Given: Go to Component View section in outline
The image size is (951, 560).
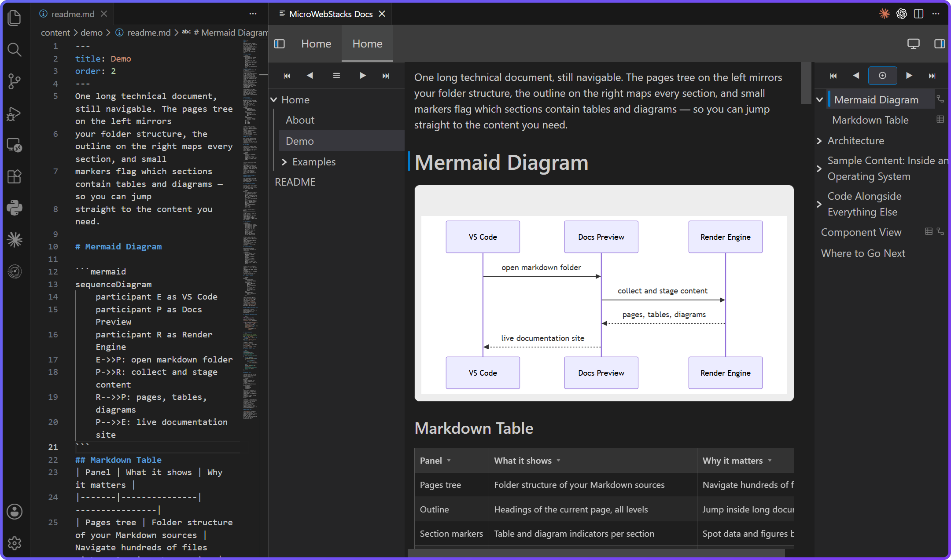Looking at the screenshot, I should pos(861,232).
